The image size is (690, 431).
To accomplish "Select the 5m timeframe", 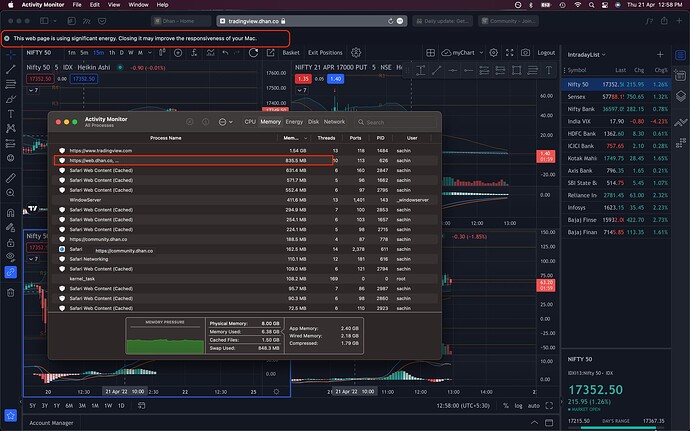I will 84,53.
